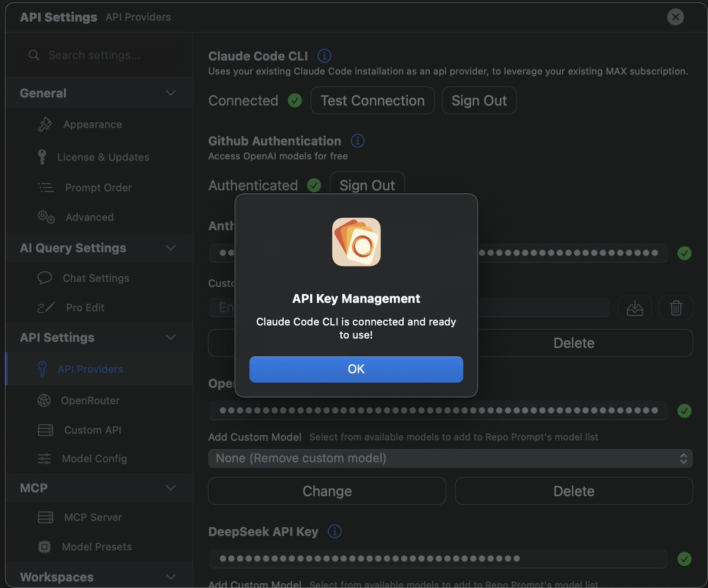This screenshot has height=588, width=708.
Task: Focus the Search settings field
Action: (99, 55)
